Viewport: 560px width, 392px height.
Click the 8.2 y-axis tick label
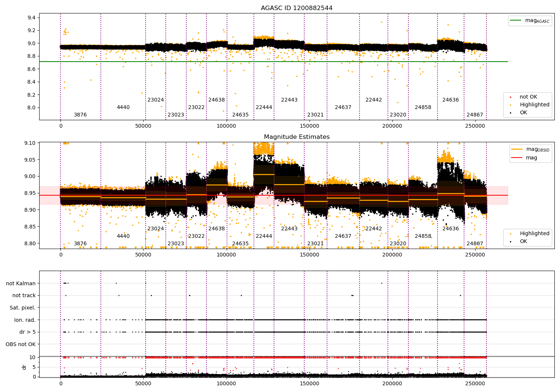[32, 95]
